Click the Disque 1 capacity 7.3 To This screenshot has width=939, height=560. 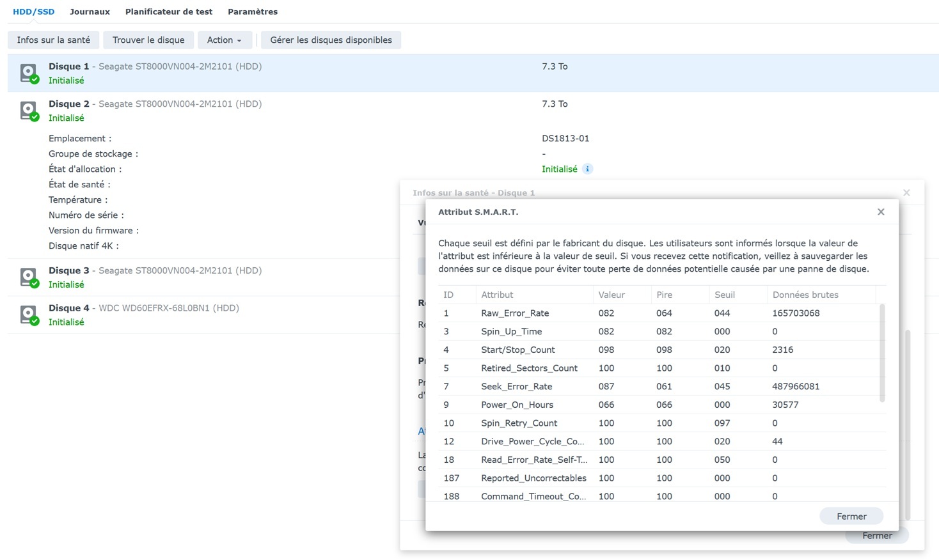tap(555, 66)
